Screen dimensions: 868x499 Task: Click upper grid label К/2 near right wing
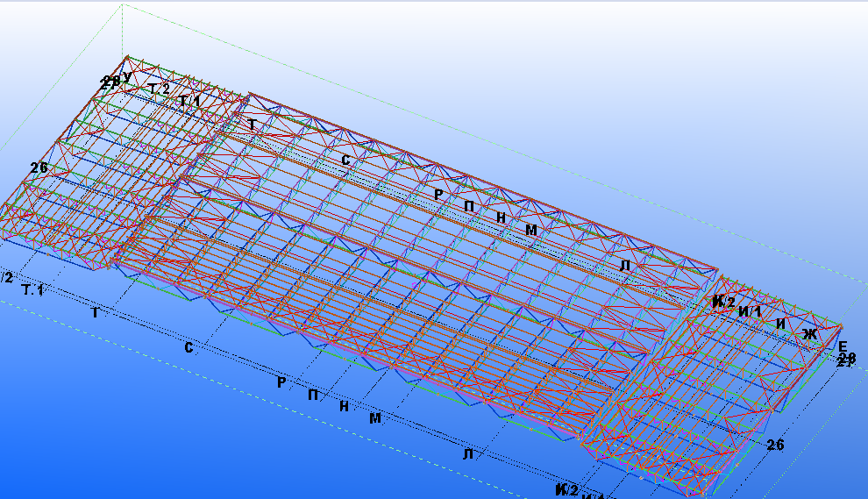pos(723,302)
